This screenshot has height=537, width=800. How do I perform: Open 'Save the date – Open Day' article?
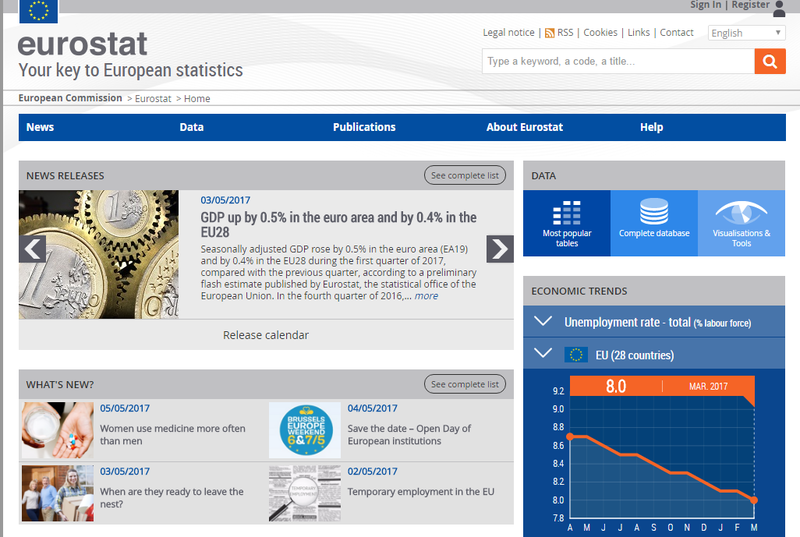(x=409, y=434)
